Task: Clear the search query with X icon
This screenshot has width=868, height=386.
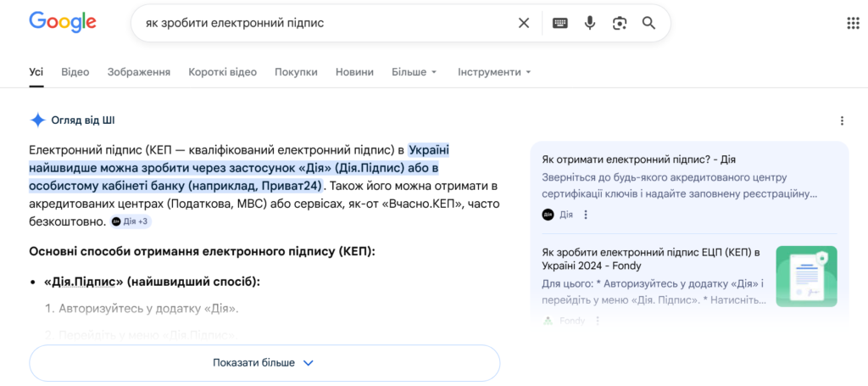Action: coord(523,23)
